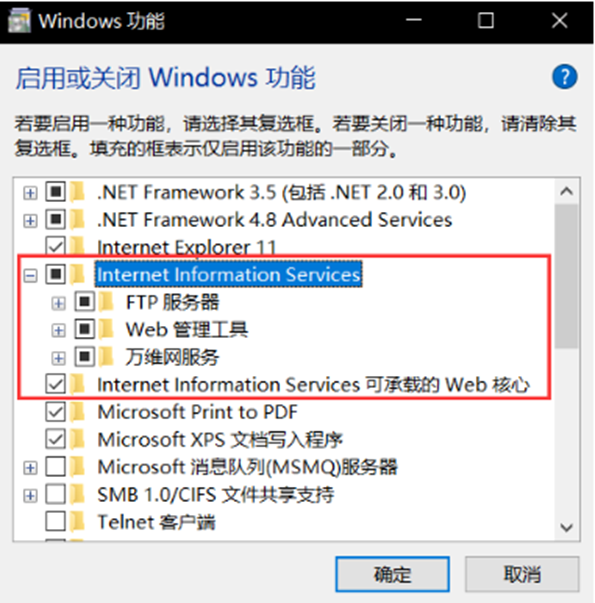Click the 确定 button
The image size is (595, 603).
point(392,574)
